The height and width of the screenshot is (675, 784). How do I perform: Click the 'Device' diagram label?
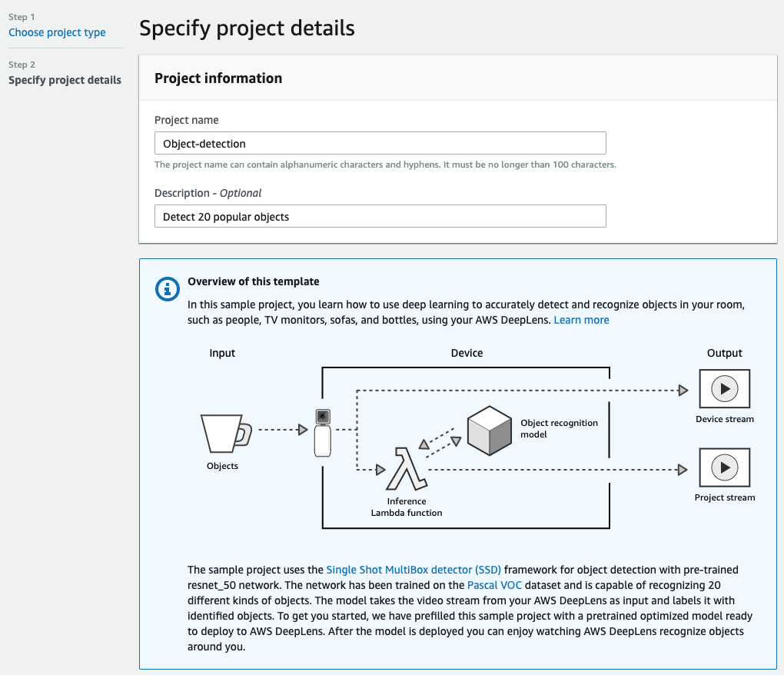point(467,353)
